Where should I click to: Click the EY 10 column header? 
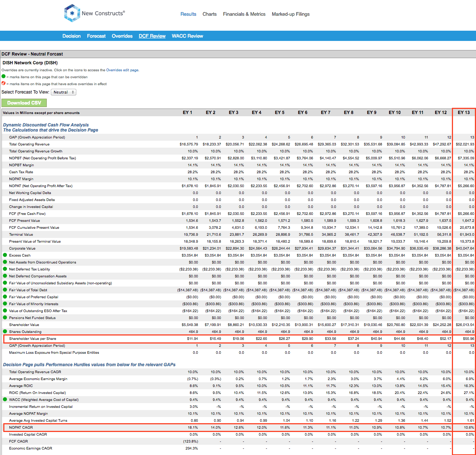click(395, 113)
